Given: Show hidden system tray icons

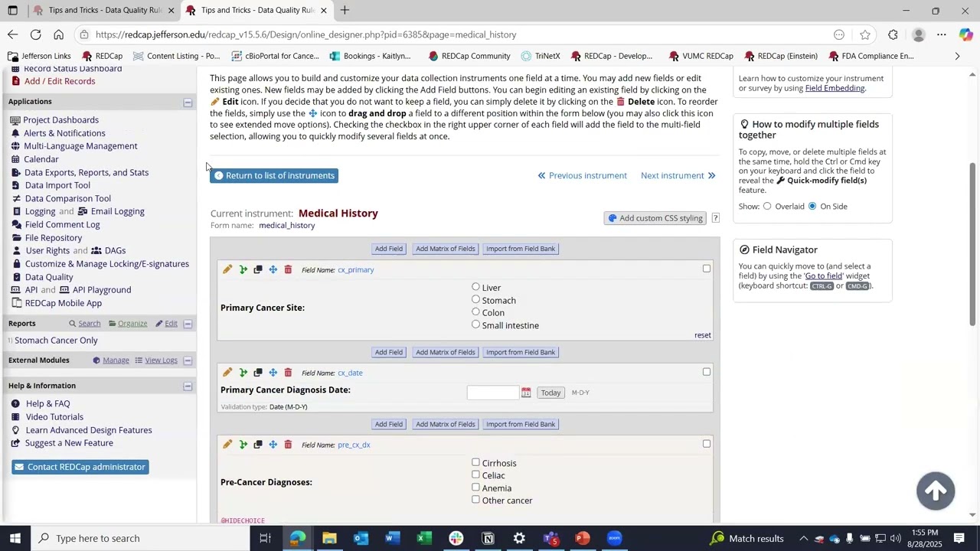Looking at the screenshot, I should click(x=803, y=538).
